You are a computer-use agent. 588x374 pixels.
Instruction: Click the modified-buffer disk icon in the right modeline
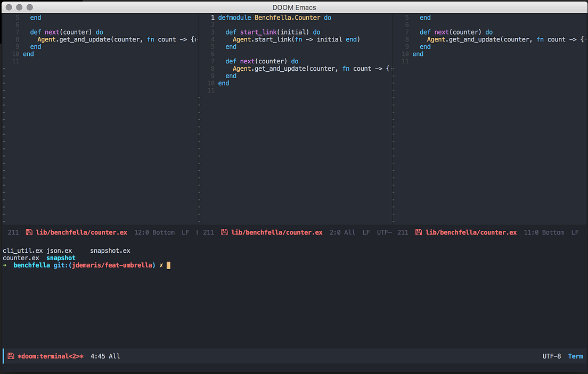(x=419, y=232)
